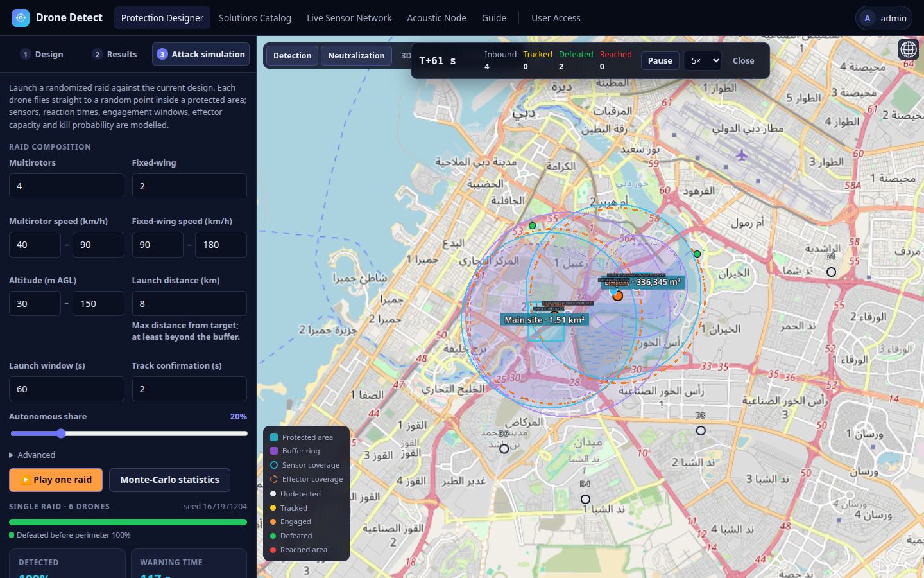
Task: Click the Track confirmation (s) field
Action: click(189, 389)
